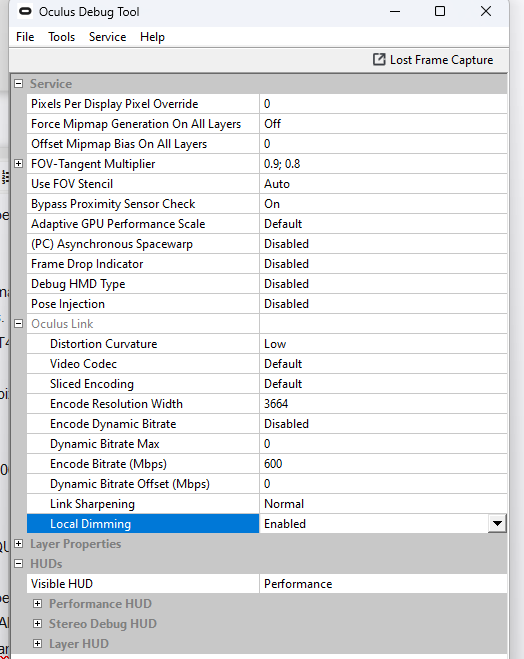524x659 pixels.
Task: Collapse the Service section
Action: pyautogui.click(x=18, y=84)
